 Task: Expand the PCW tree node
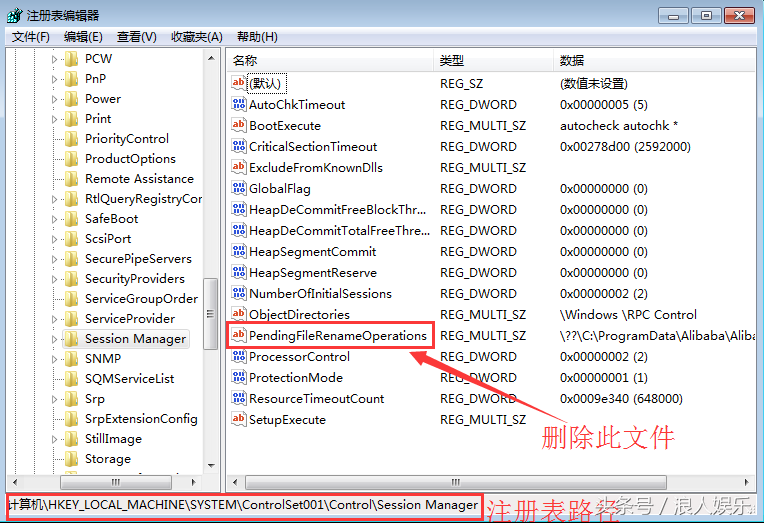54,59
